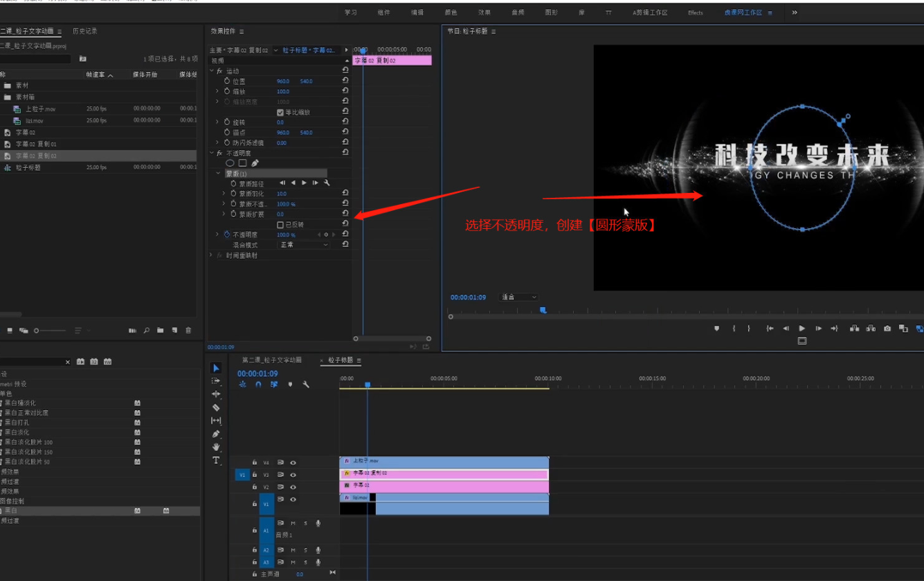Viewport: 924px width, 581px height.
Task: Enable the 已反转 inverted mask checkbox
Action: (280, 225)
